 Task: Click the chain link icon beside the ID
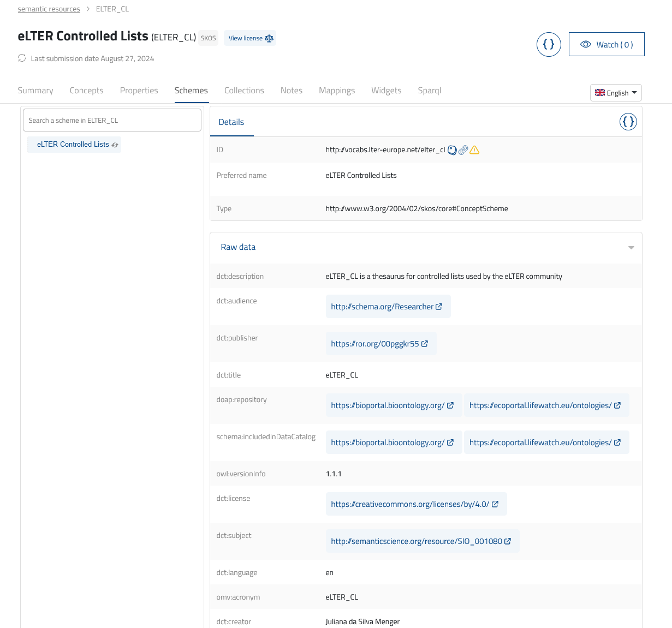463,150
